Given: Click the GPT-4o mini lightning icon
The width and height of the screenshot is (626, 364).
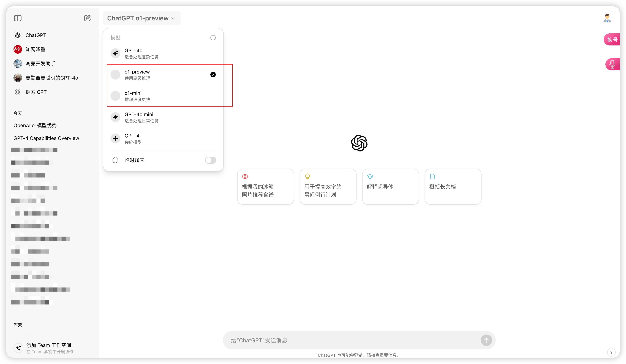Looking at the screenshot, I should (x=115, y=117).
